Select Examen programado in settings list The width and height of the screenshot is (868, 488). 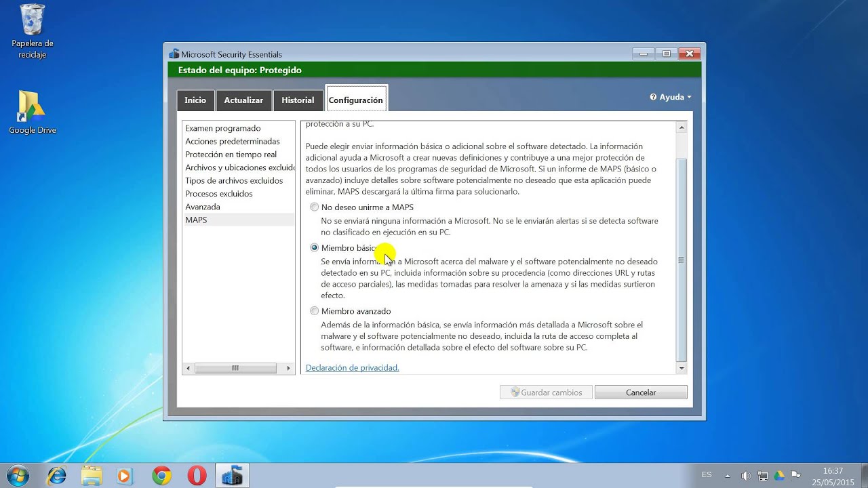(239, 128)
